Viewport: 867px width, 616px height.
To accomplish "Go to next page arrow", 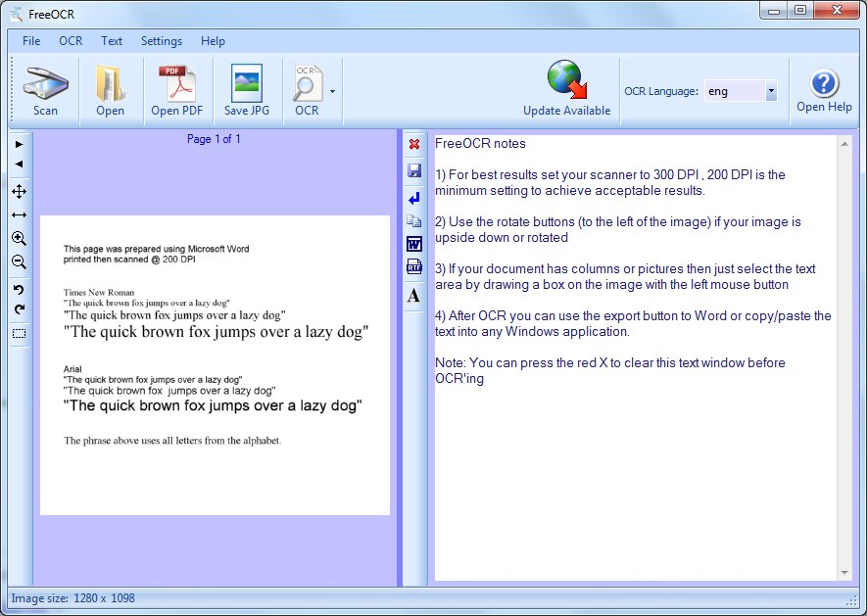I will coord(19,144).
